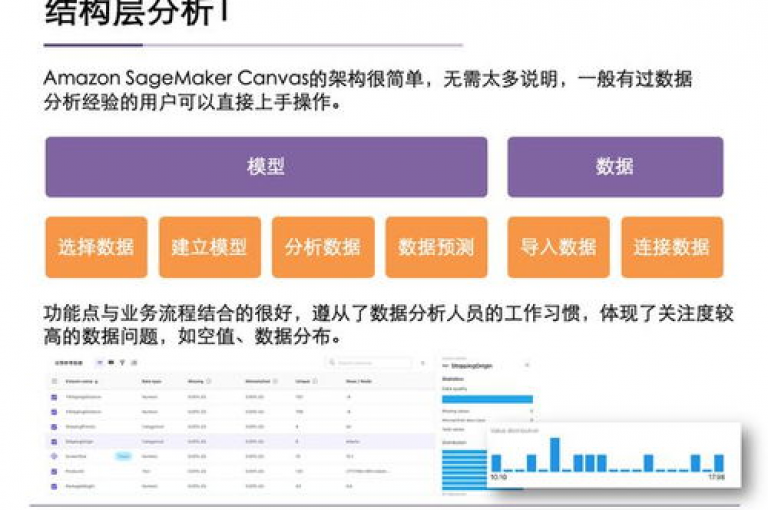
Task: Click the target crosshair icon on the Target row
Action: 54,456
